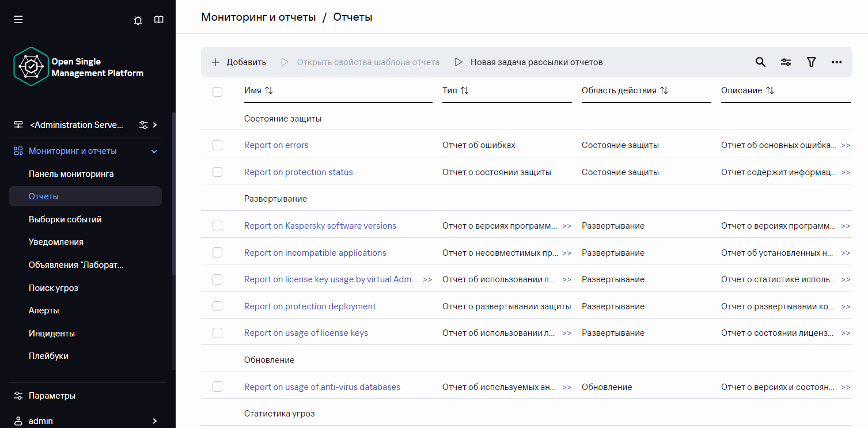This screenshot has width=868, height=428.
Task: Select the Report on protection deployment checkbox
Action: click(217, 306)
